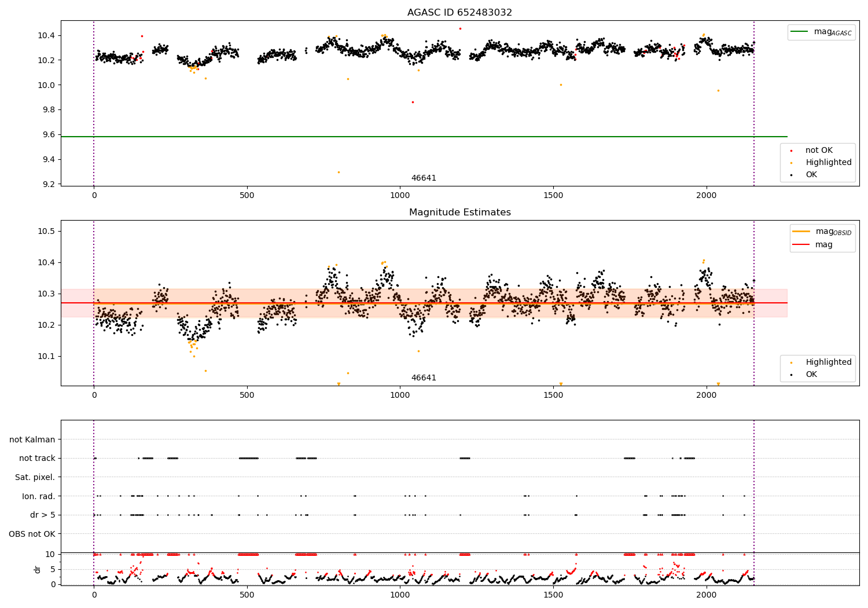The image size is (868, 608).
Task: Click the 9.4 y-axis tick label
Action: tap(47, 160)
